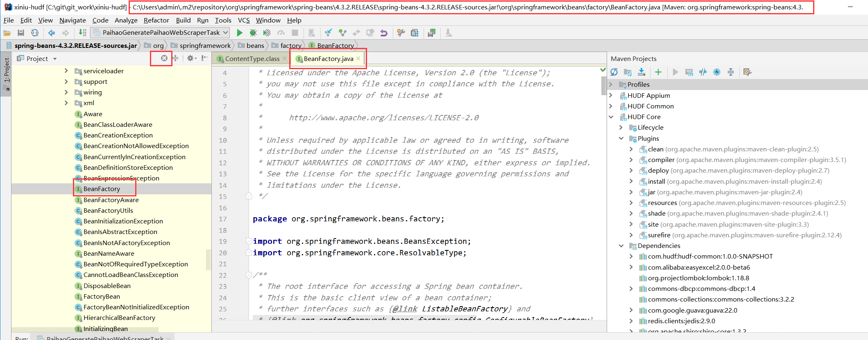
Task: Expand the serviceloader folder in project tree
Action: coord(66,71)
